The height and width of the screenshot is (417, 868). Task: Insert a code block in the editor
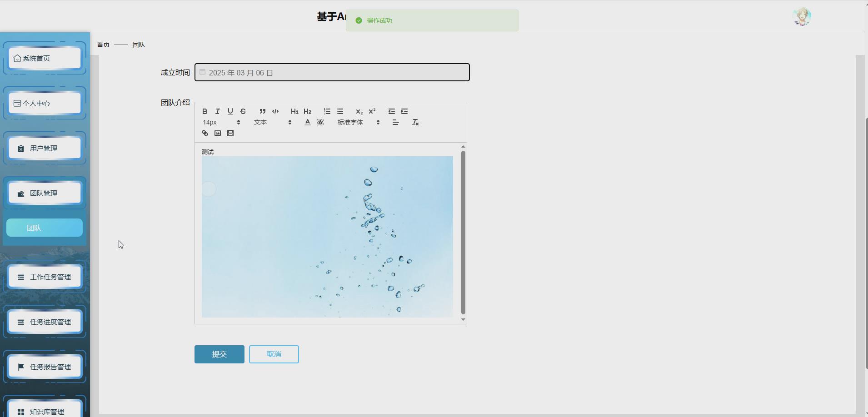(x=275, y=111)
